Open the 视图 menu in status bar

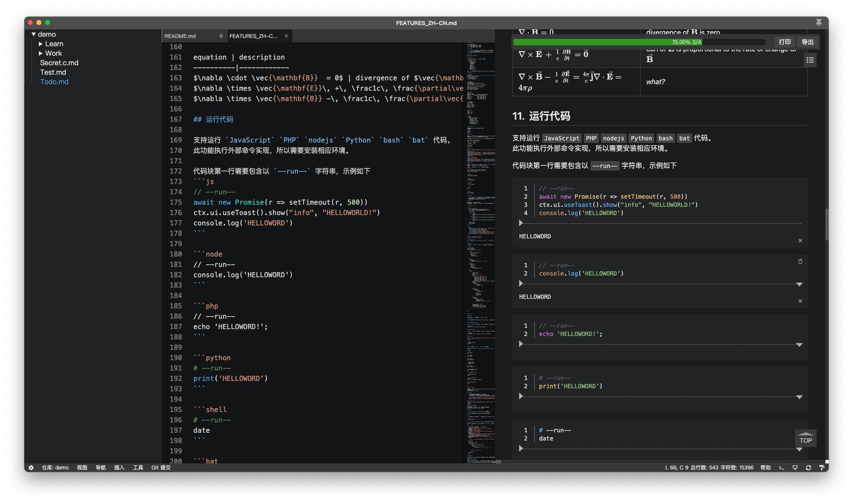point(82,467)
